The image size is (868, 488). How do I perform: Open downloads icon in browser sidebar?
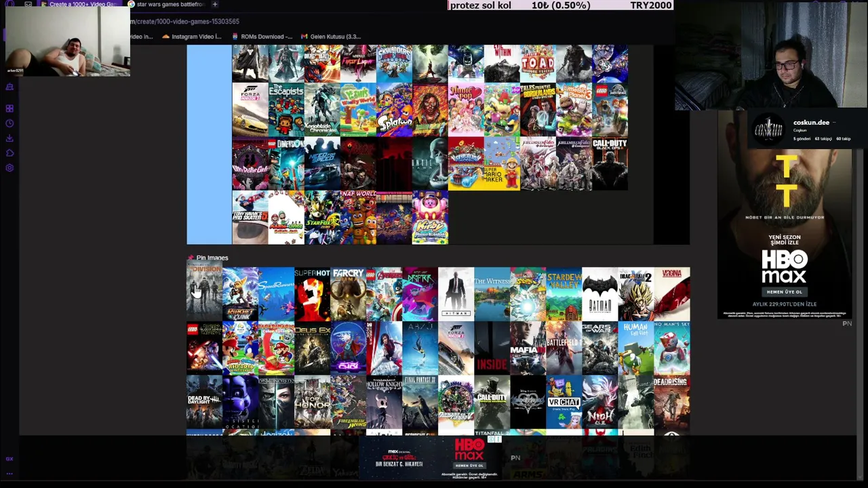click(9, 138)
